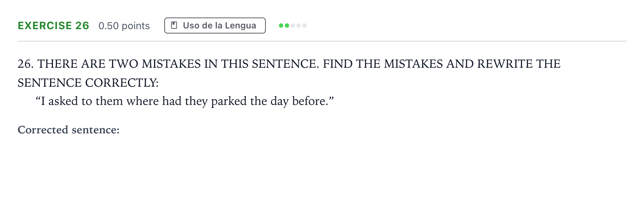
Task: Open the Uso de la Lengua category tag
Action: tap(215, 26)
